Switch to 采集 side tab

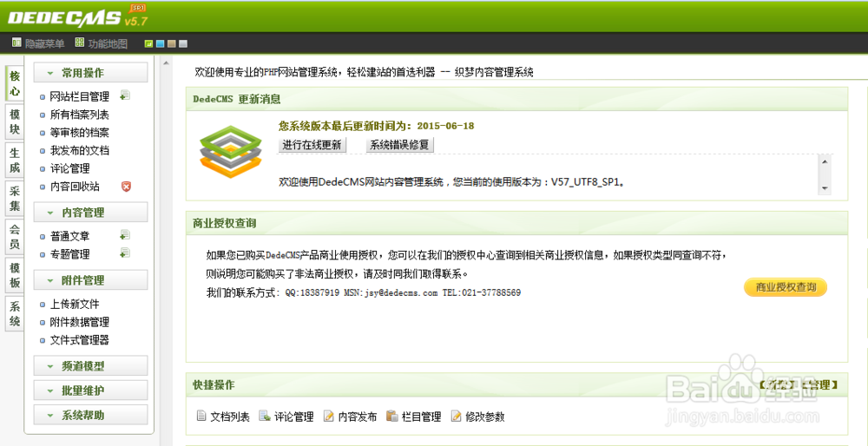click(x=15, y=199)
